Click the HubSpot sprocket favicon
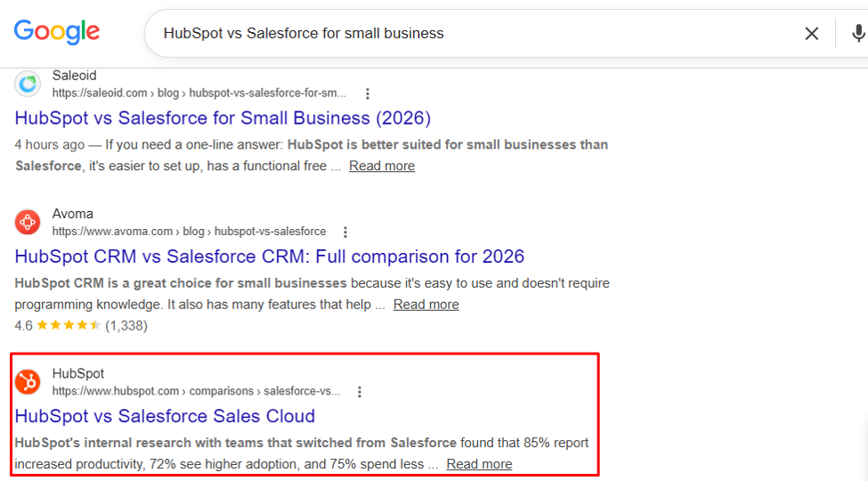The image size is (868, 481). [28, 382]
